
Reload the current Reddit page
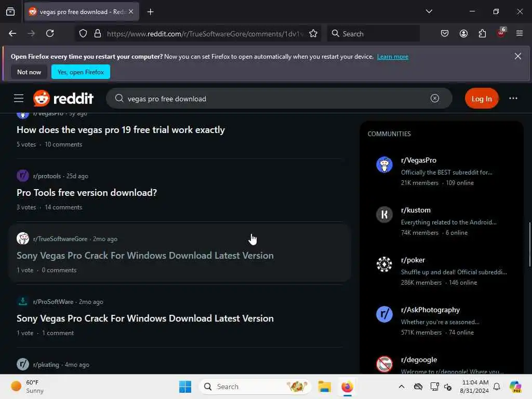coord(50,33)
